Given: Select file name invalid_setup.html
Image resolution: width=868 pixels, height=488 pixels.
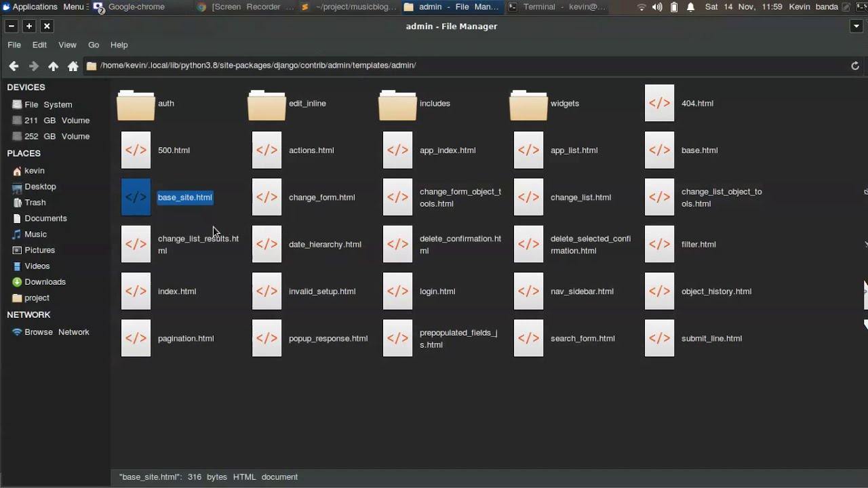Looking at the screenshot, I should click(x=322, y=291).
